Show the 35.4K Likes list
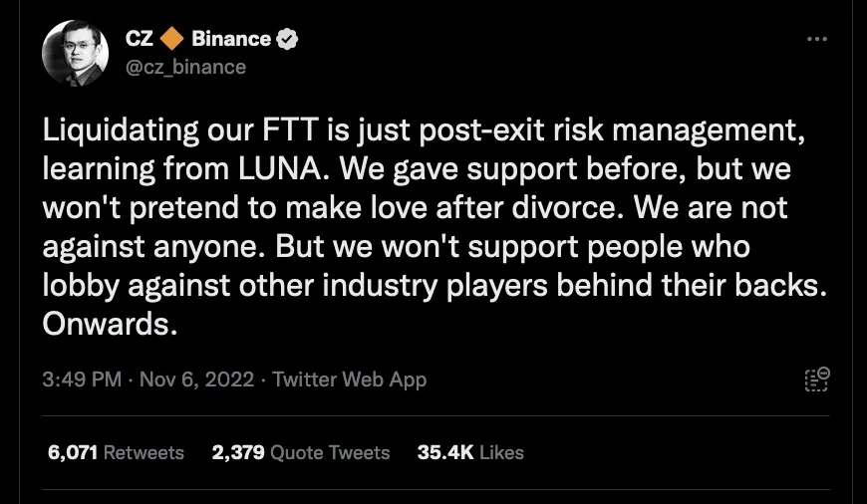 click(x=470, y=452)
